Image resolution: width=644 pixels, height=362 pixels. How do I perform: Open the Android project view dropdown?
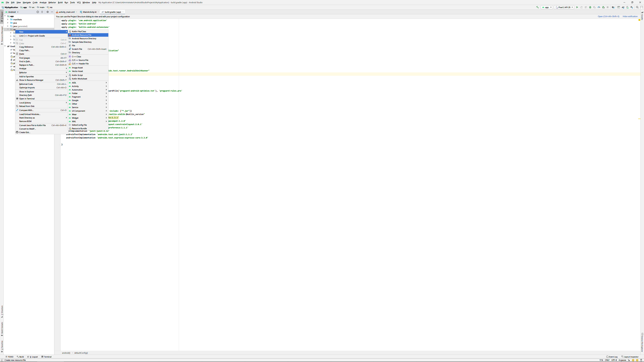tap(12, 12)
